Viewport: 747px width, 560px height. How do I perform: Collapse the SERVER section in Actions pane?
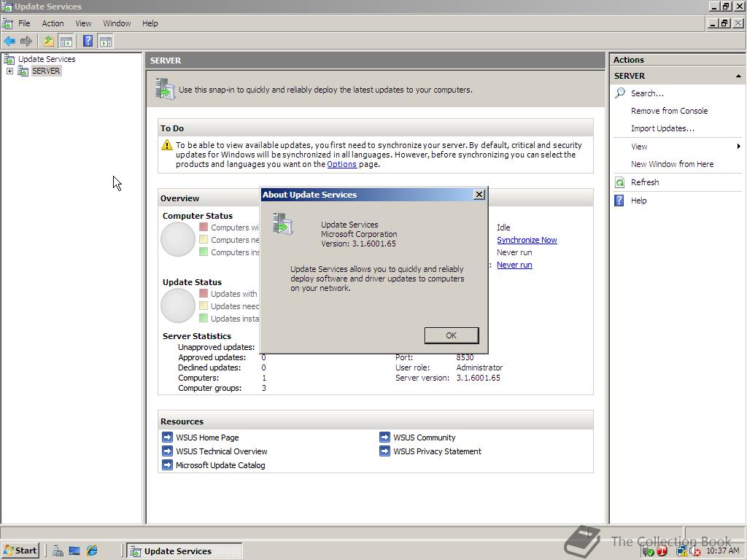(x=738, y=76)
